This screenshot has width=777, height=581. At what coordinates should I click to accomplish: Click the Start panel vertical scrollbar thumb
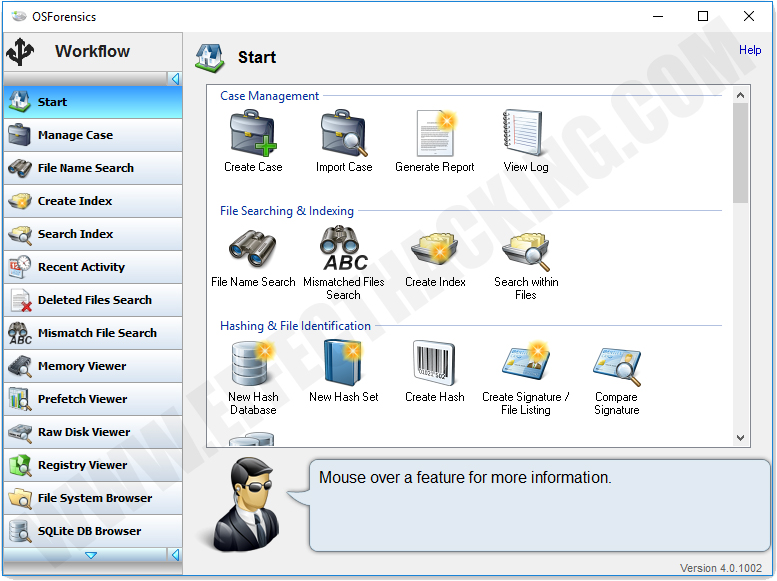[x=740, y=153]
